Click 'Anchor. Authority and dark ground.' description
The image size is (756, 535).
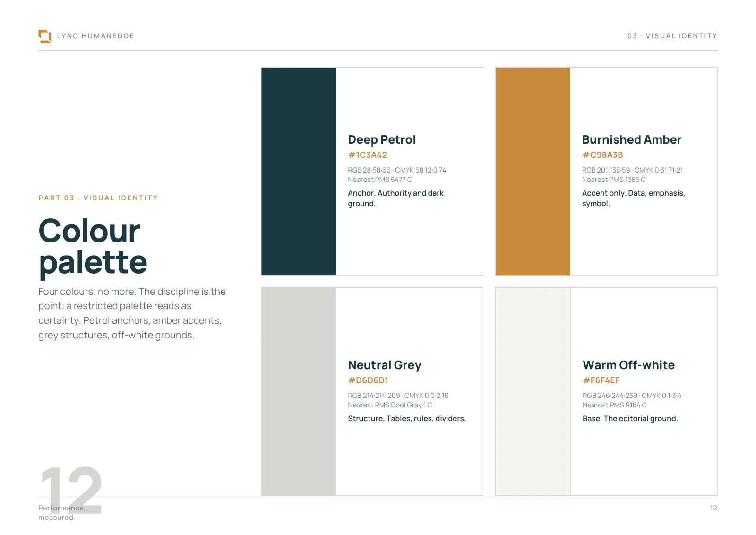(396, 198)
